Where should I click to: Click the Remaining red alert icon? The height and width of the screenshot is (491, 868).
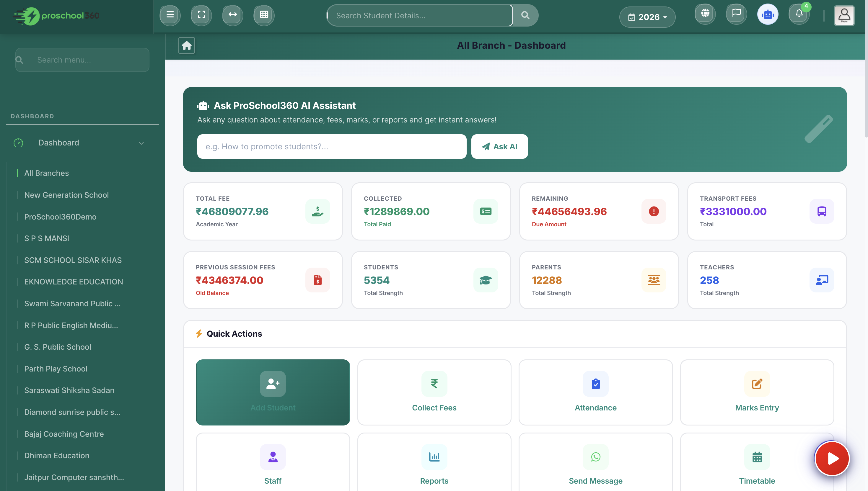654,212
